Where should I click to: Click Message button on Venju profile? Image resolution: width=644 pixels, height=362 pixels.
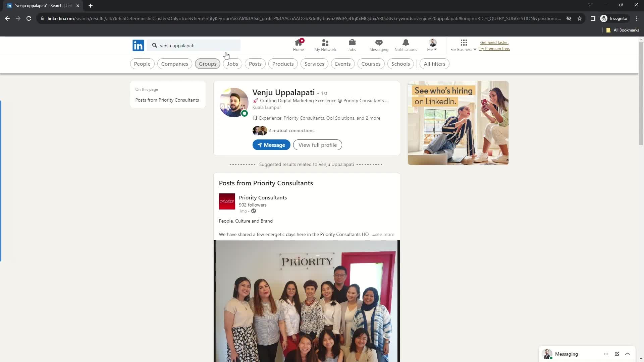click(272, 144)
